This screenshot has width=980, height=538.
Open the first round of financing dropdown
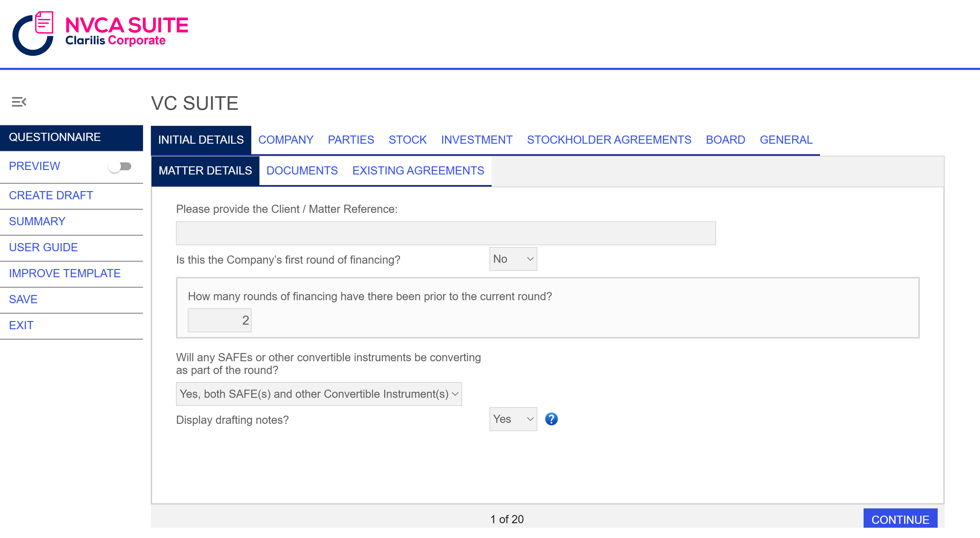pyautogui.click(x=513, y=259)
